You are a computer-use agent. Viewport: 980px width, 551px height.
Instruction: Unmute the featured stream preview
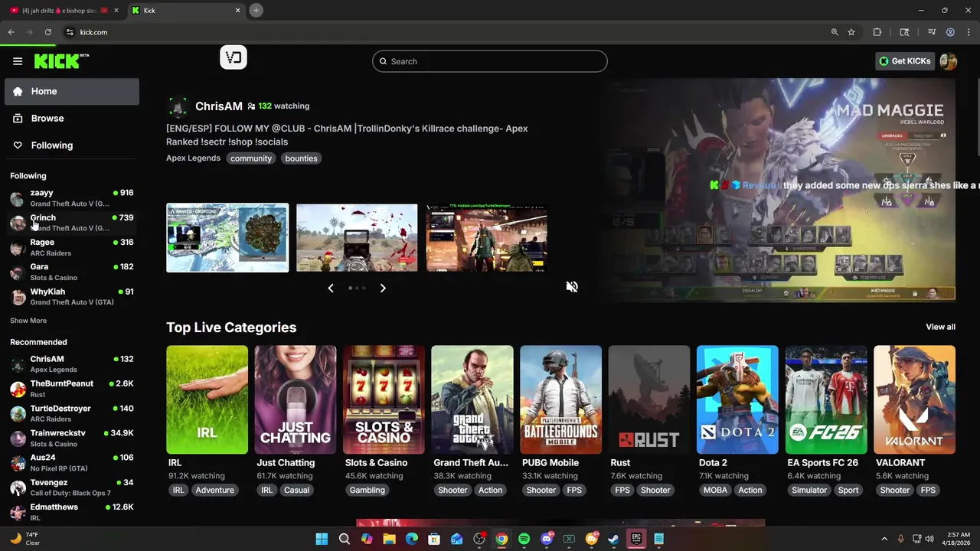(x=572, y=287)
